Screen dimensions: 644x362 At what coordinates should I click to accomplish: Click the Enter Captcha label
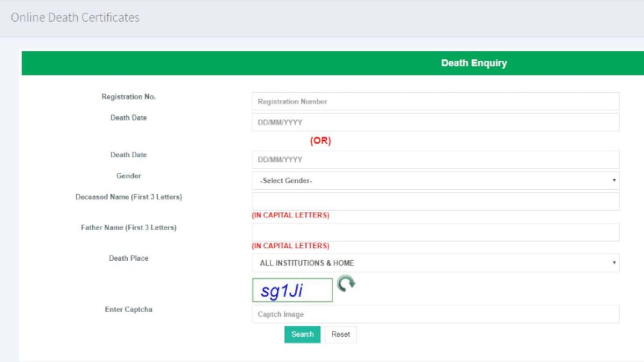pyautogui.click(x=128, y=309)
